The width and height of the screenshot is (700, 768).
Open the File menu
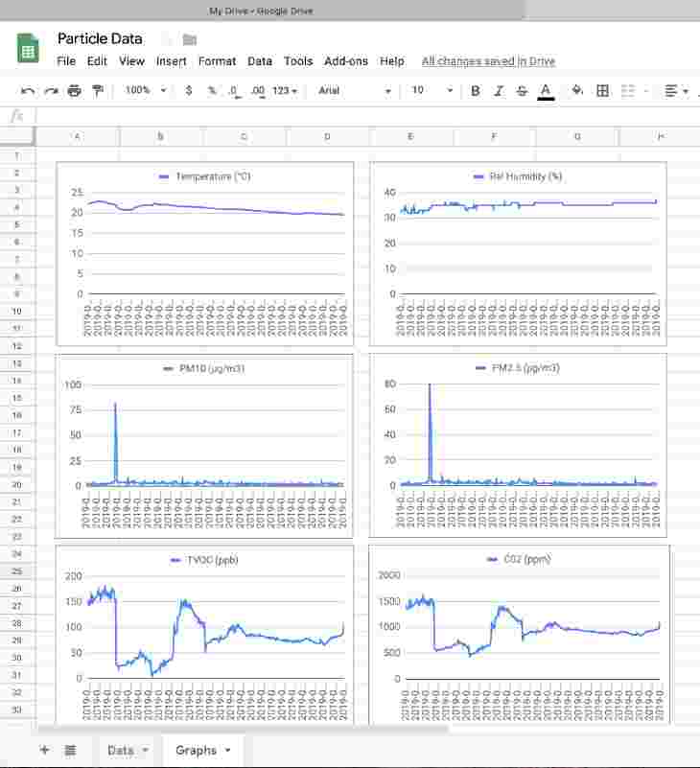[x=66, y=61]
